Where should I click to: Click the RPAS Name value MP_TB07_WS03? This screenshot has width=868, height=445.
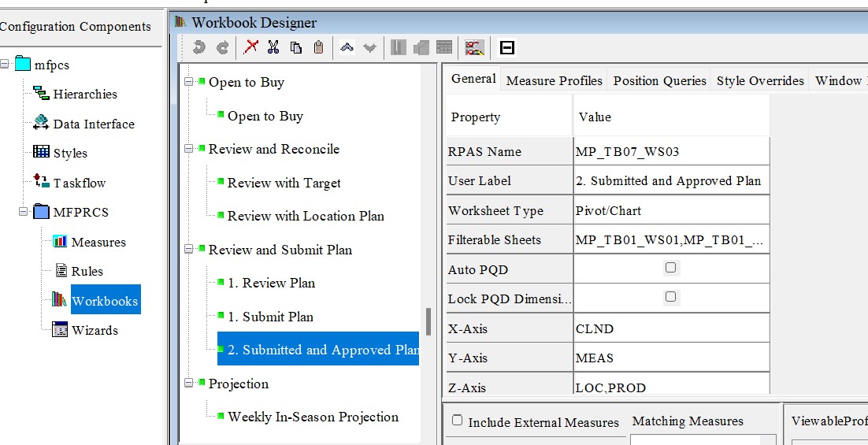672,151
